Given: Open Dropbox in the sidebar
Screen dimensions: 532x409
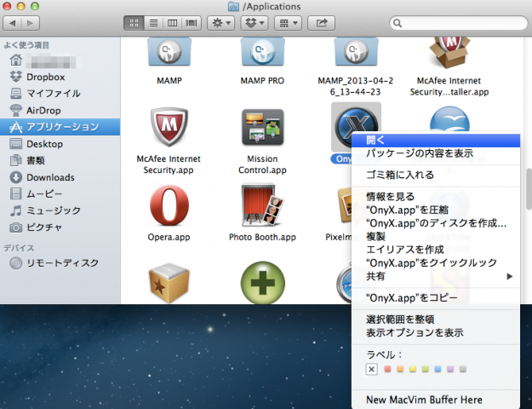Looking at the screenshot, I should click(x=44, y=77).
